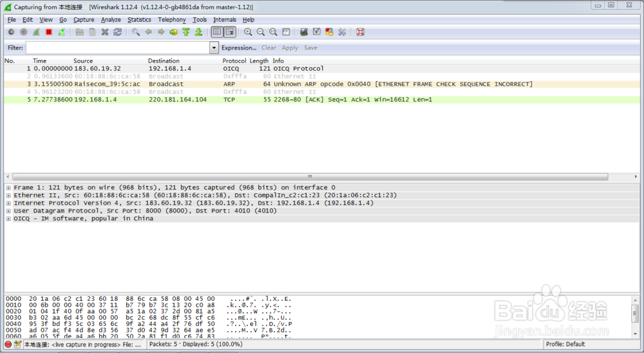This screenshot has width=644, height=353.
Task: Go forward in packet history
Action: [x=161, y=32]
